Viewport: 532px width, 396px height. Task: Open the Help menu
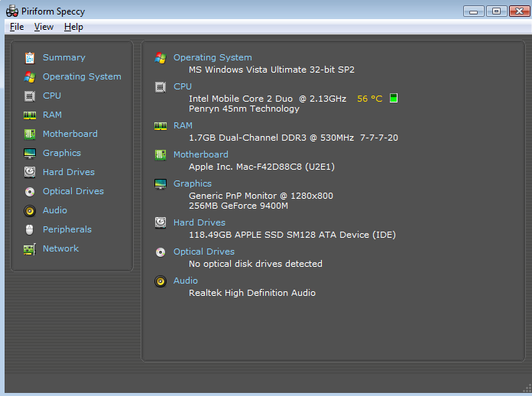73,27
